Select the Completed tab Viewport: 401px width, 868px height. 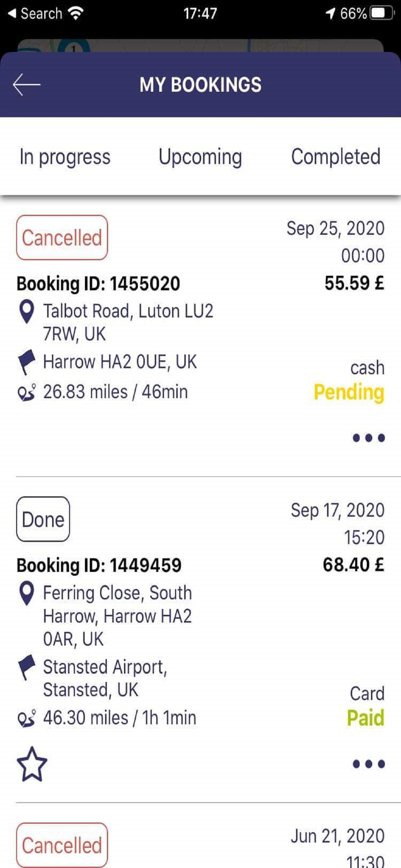click(x=336, y=157)
